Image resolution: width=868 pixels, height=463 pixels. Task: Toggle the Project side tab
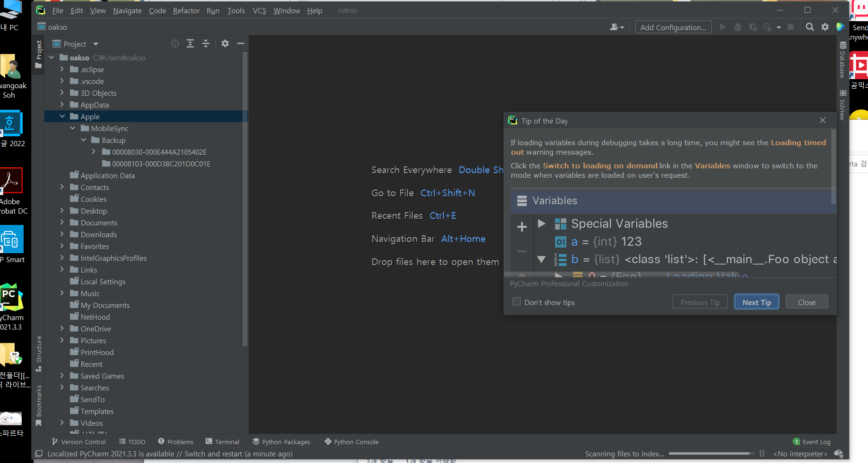click(39, 54)
